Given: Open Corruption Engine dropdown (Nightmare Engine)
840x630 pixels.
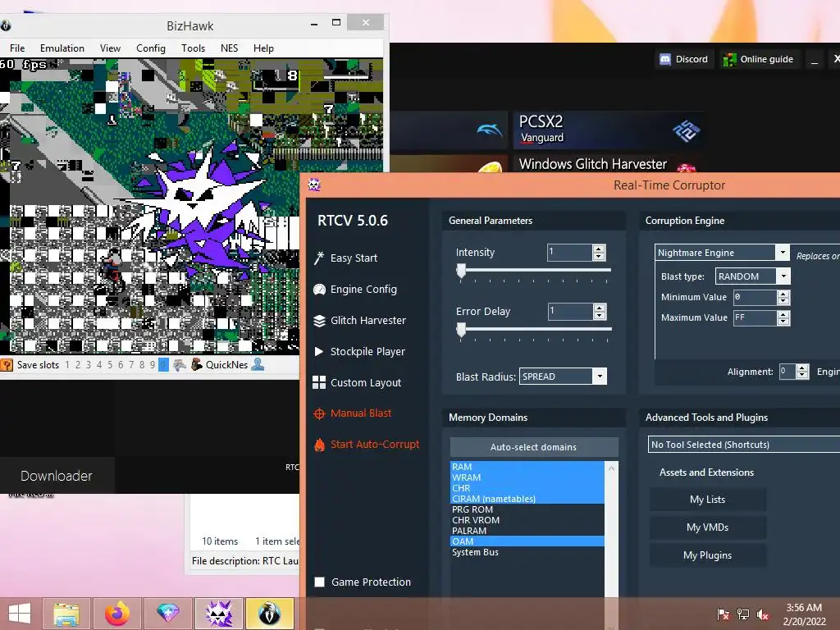Looking at the screenshot, I should point(782,253).
